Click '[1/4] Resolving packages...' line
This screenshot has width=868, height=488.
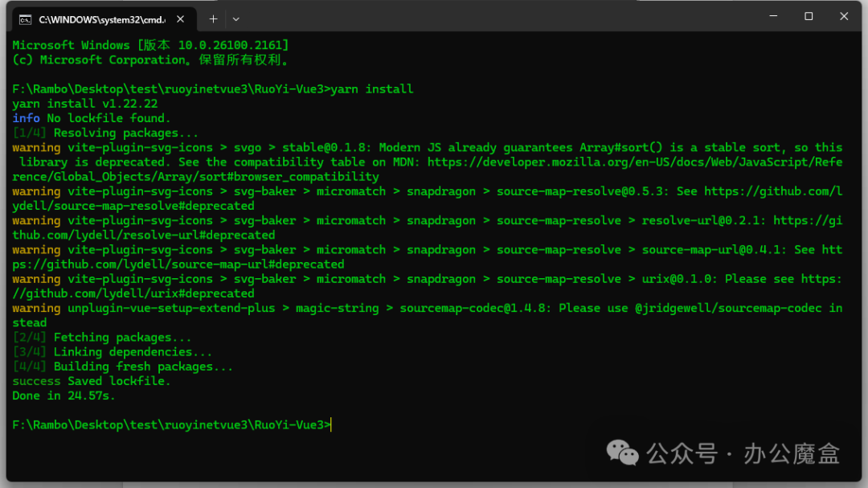click(105, 133)
